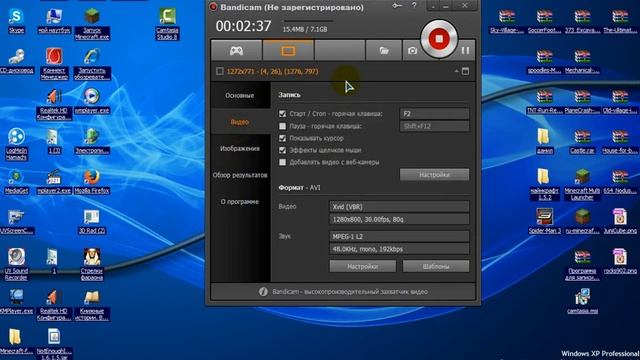
Task: Click the F2 start/stop hotkey field
Action: 434,113
